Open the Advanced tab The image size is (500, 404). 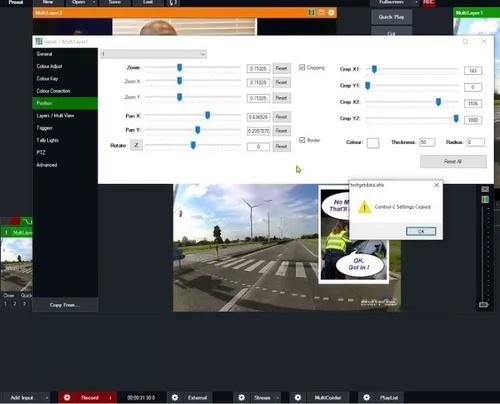(x=47, y=165)
